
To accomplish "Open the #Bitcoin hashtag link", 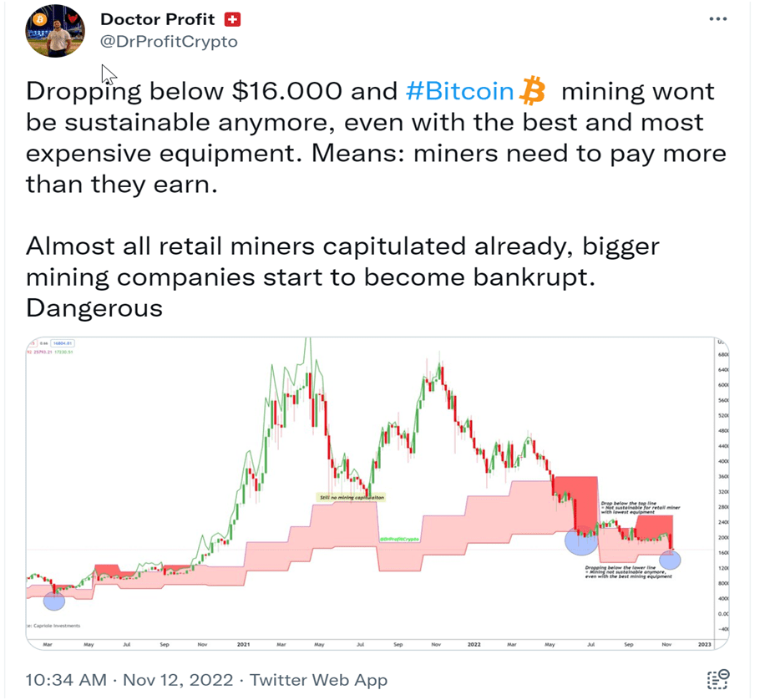I will (459, 92).
